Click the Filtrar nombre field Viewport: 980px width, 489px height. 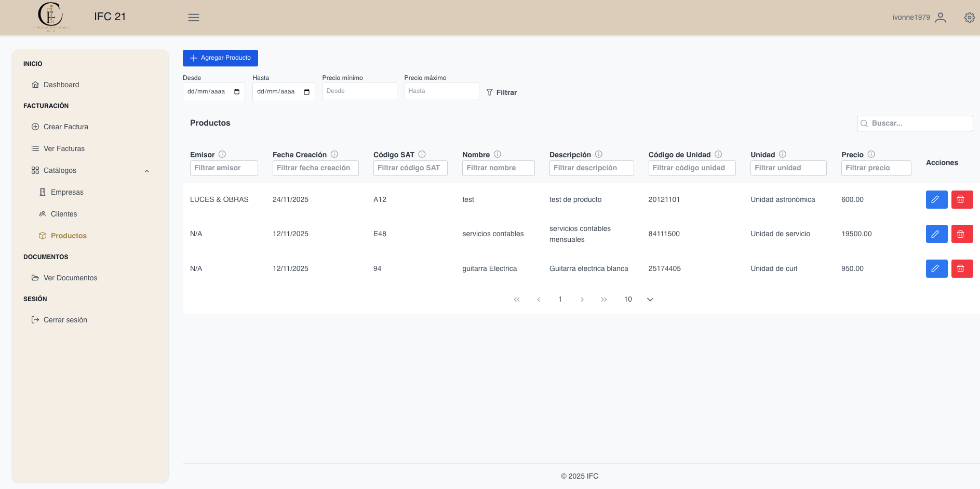(499, 168)
